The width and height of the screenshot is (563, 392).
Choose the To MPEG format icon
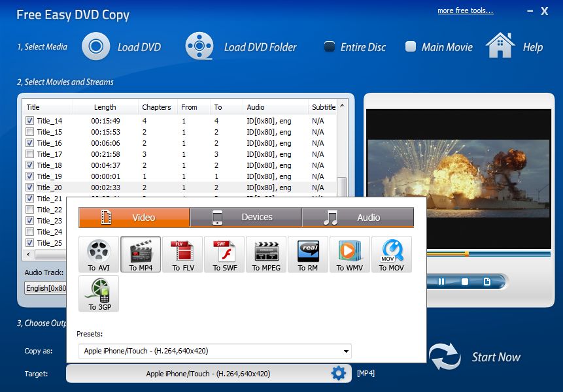[x=266, y=254]
